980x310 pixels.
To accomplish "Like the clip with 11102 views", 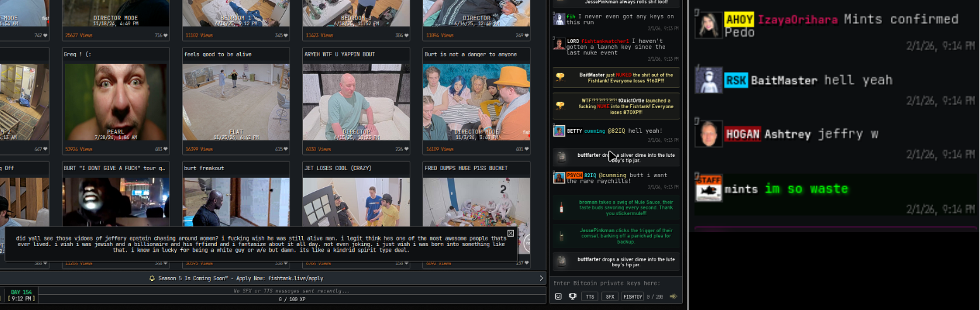I will 286,35.
